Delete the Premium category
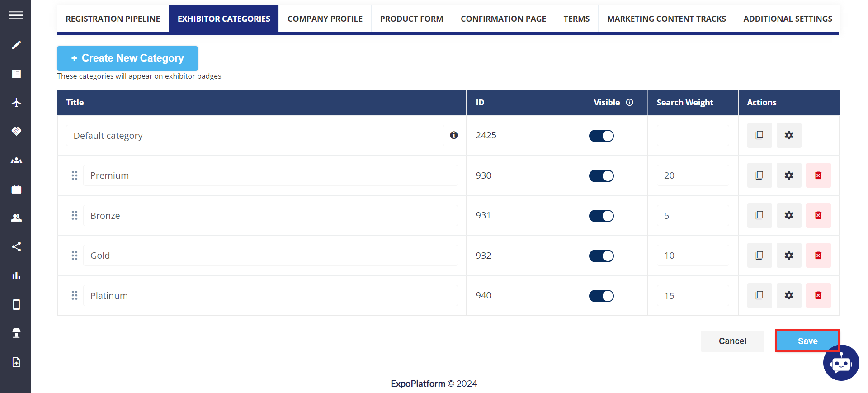868x393 pixels. point(818,175)
